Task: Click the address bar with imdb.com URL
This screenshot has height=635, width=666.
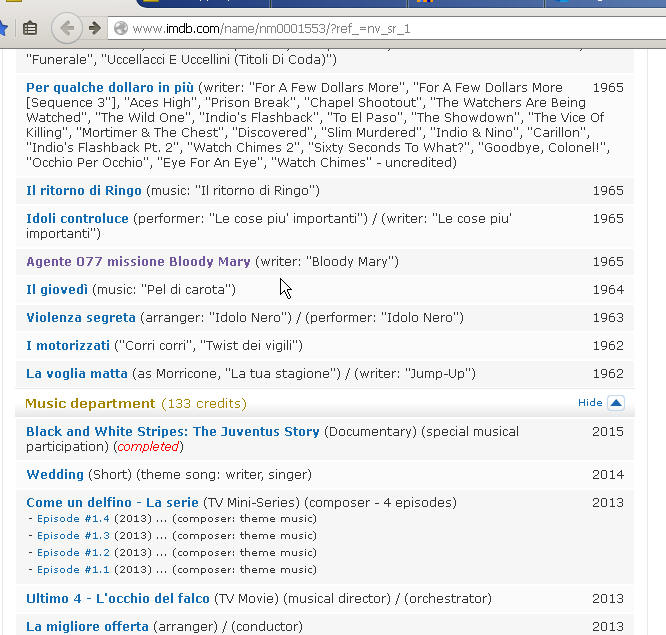Action: [387, 28]
